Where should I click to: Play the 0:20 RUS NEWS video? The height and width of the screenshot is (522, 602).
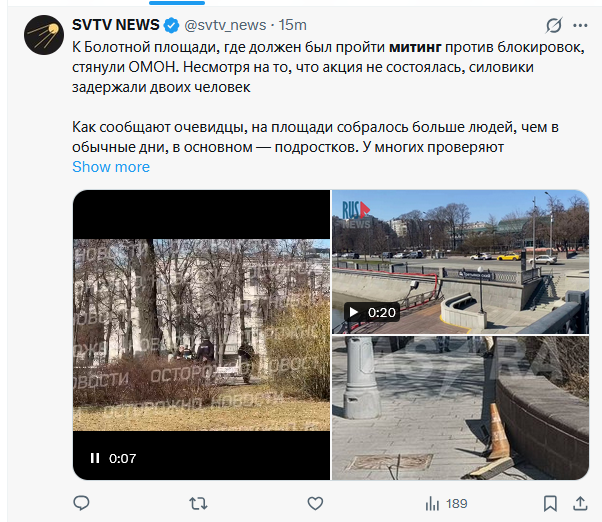(354, 312)
